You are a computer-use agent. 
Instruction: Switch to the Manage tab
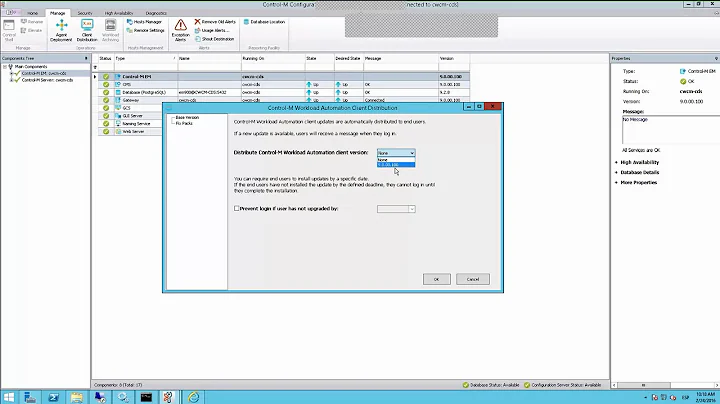(x=57, y=13)
